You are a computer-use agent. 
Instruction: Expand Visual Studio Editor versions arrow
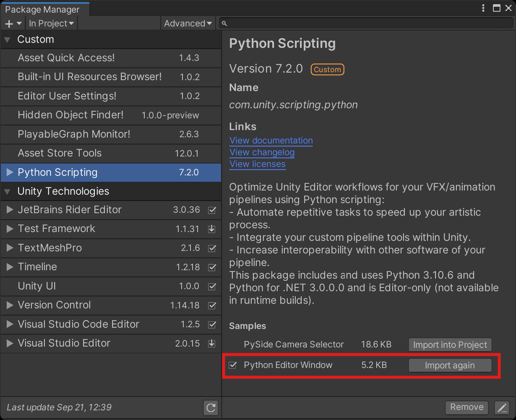tap(10, 343)
